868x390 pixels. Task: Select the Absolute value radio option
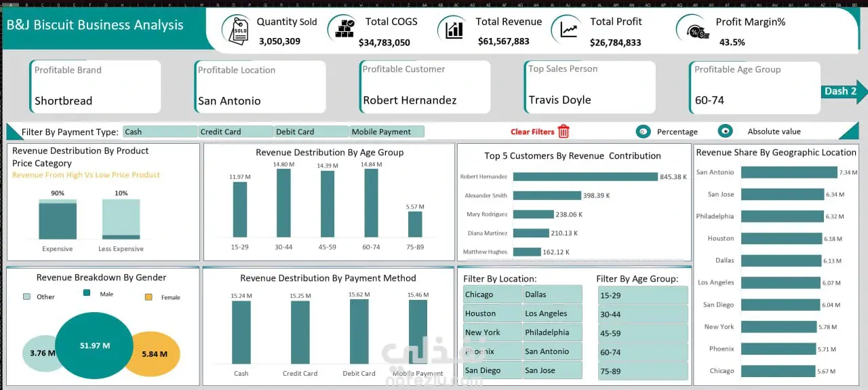tap(725, 132)
